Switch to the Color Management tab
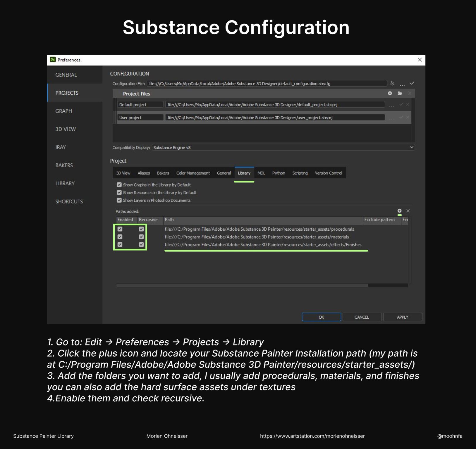 (193, 173)
